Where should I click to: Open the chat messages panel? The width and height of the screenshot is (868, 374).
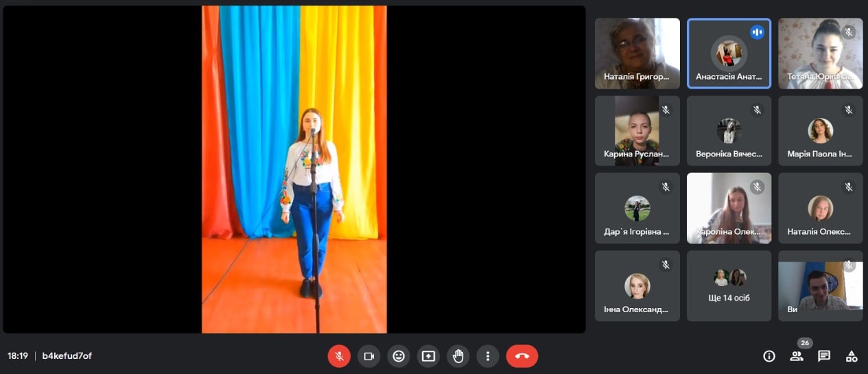tap(824, 356)
